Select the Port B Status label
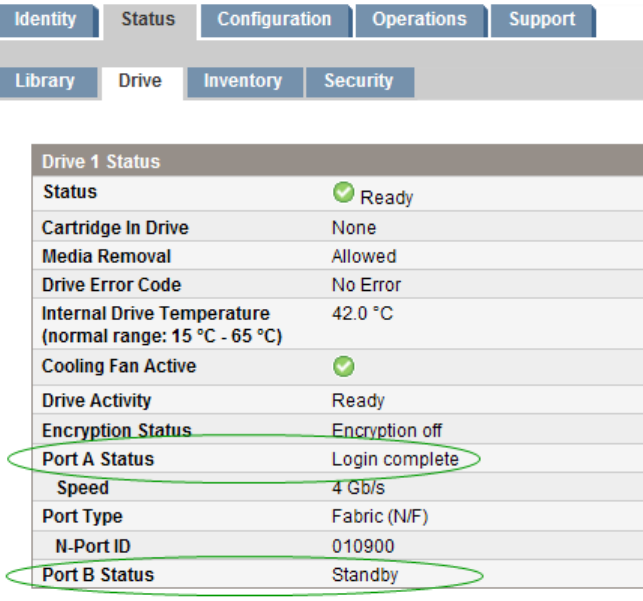 (98, 575)
